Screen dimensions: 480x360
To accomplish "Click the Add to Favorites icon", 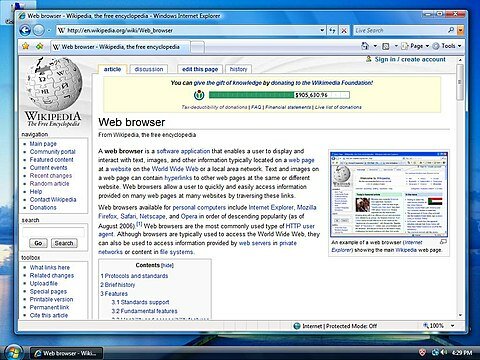I will [40, 46].
